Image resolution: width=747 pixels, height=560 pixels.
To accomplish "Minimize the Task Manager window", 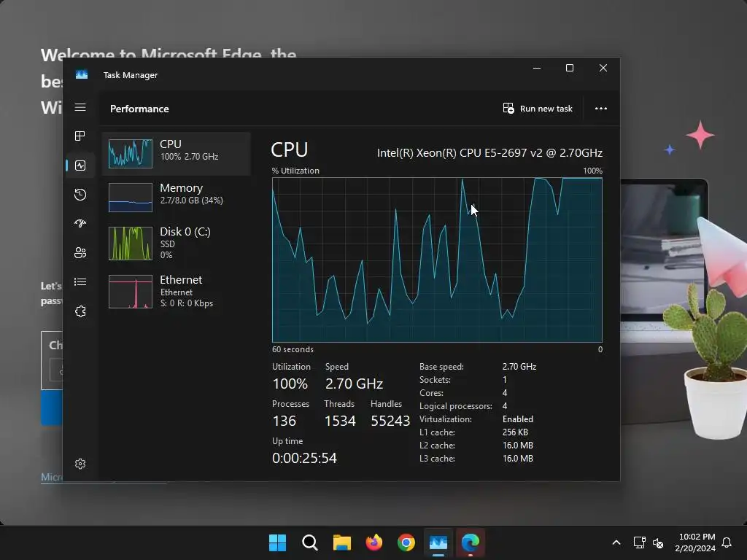I will pos(537,68).
